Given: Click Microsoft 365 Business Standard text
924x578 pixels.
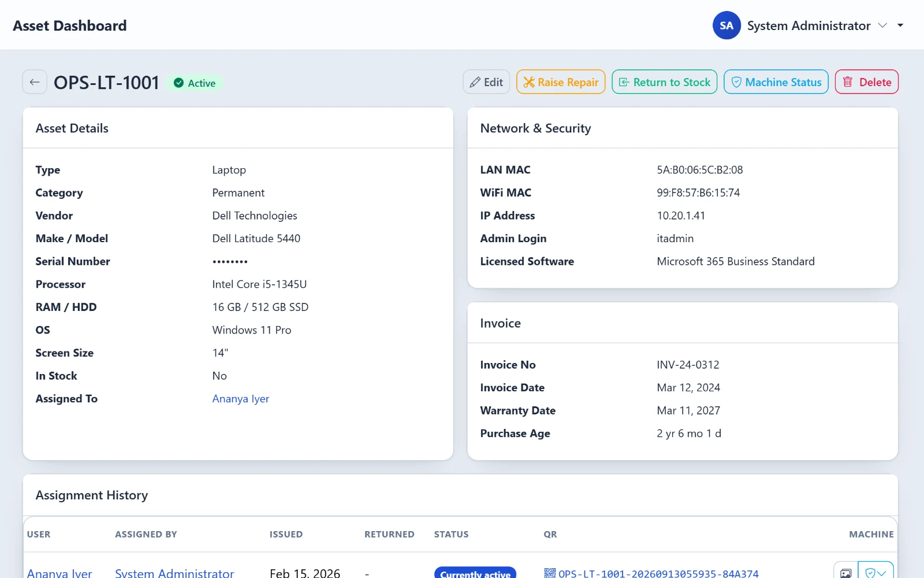Looking at the screenshot, I should [736, 261].
